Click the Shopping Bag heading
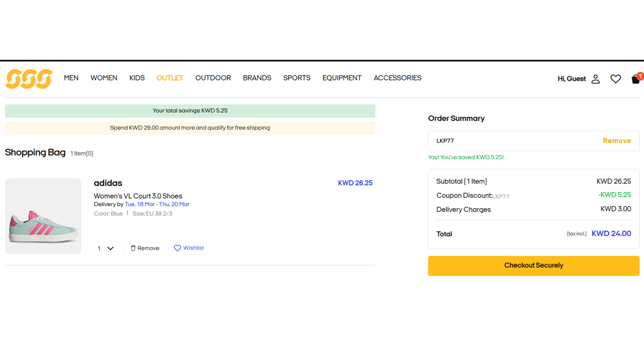 tap(35, 153)
